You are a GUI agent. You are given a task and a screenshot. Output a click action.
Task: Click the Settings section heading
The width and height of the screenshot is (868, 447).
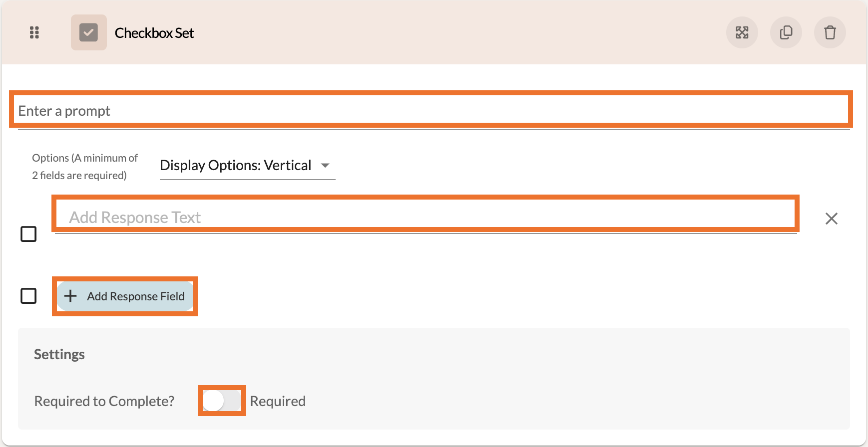click(x=59, y=354)
